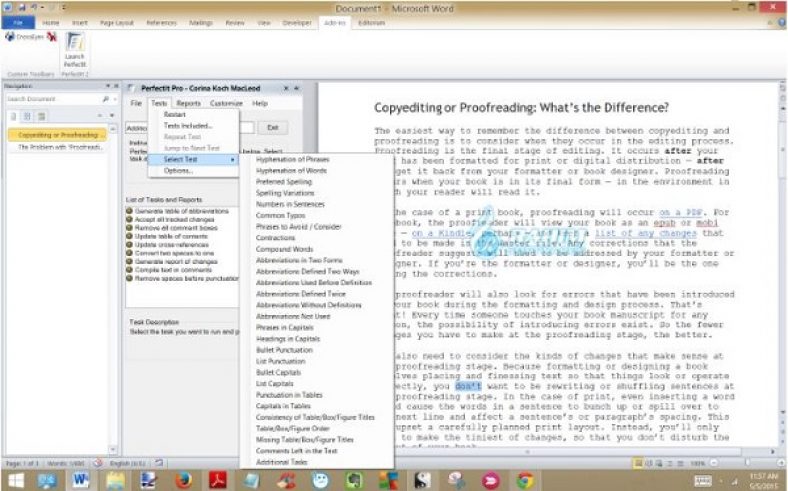Select the 'Generate table of abbreviations' task
Viewport: 788px width, 491px height.
pos(180,210)
